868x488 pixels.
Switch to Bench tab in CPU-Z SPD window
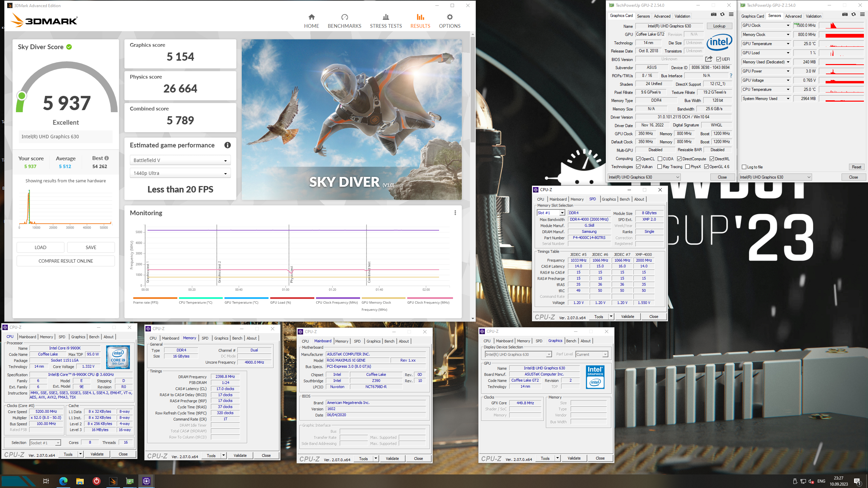point(625,199)
